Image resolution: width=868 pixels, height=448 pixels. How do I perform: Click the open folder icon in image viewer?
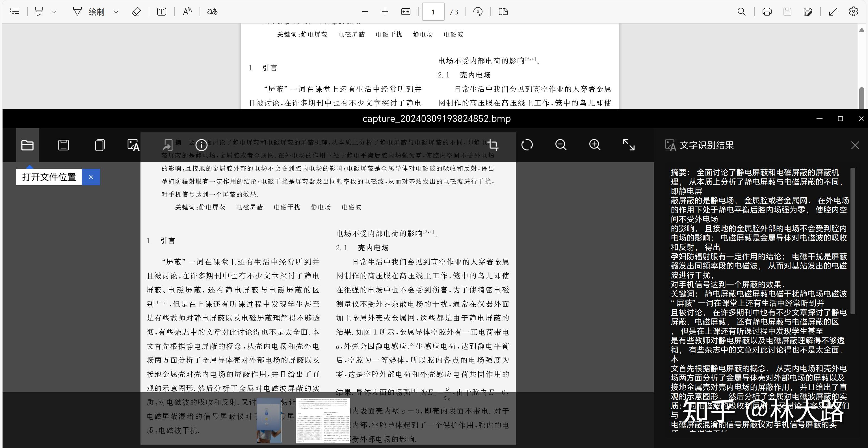click(27, 145)
